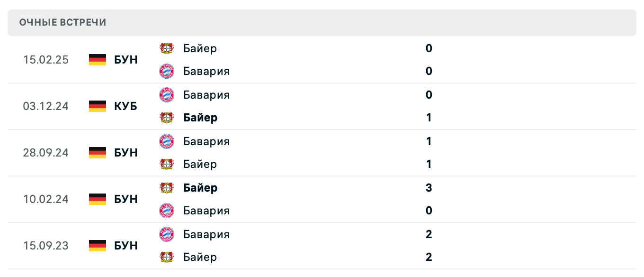644x277 pixels.
Task: Open the КУБ competition label
Action: coord(125,106)
